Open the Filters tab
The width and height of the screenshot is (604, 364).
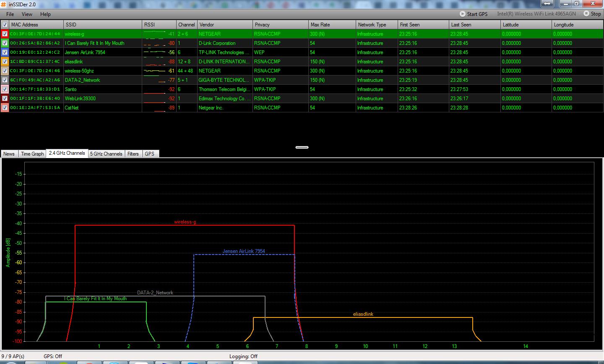(x=133, y=154)
